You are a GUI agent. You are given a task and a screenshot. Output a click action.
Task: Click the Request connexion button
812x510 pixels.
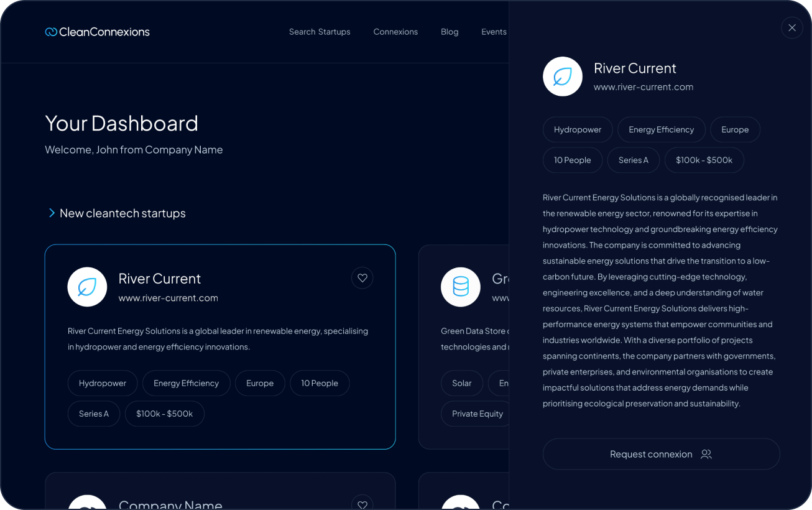pos(662,454)
